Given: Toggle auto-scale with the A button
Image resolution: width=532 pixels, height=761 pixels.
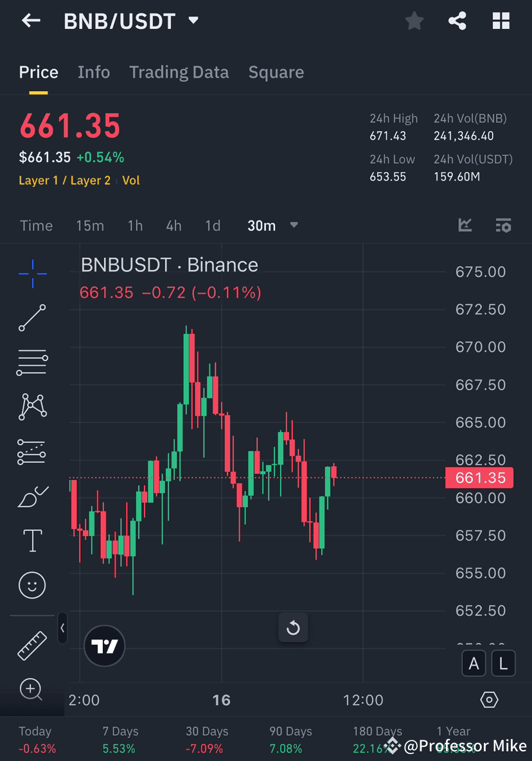Looking at the screenshot, I should [474, 663].
